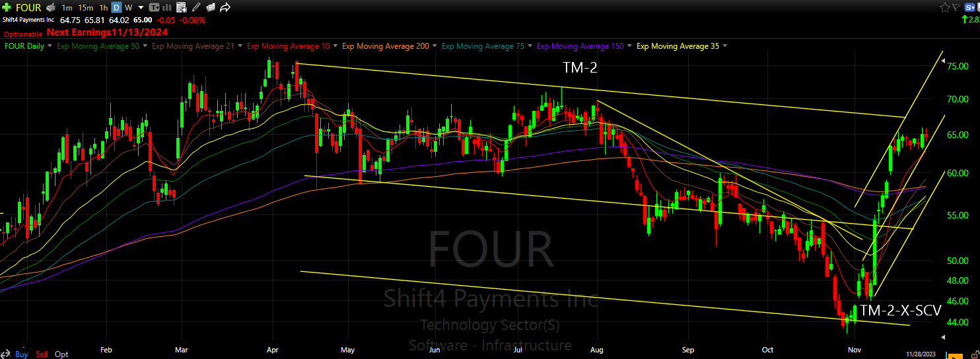The image size is (980, 359).
Task: Click the -0.08% percent change value
Action: tap(192, 20)
